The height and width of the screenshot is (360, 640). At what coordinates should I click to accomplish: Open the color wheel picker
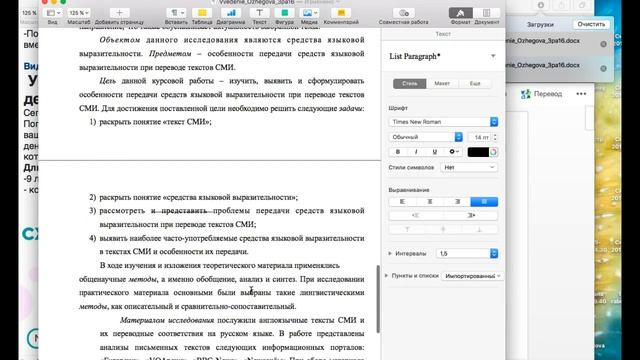[493, 152]
